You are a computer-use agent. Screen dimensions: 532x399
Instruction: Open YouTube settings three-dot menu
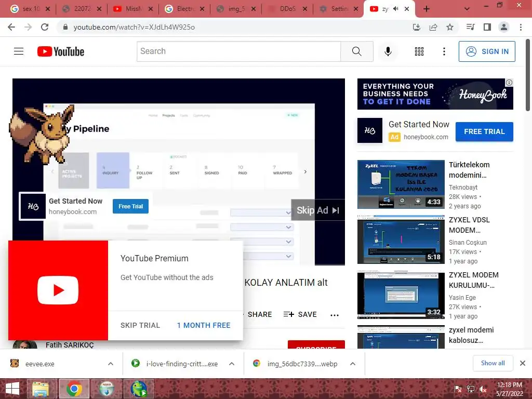444,51
